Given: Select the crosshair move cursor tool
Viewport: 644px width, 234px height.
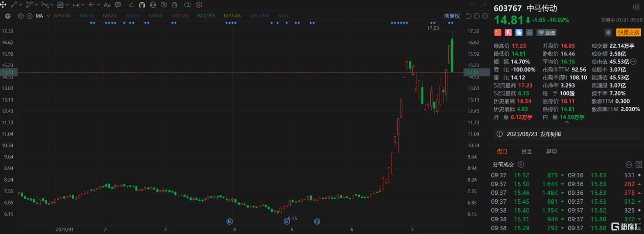Looking at the screenshot, I should point(4,5).
